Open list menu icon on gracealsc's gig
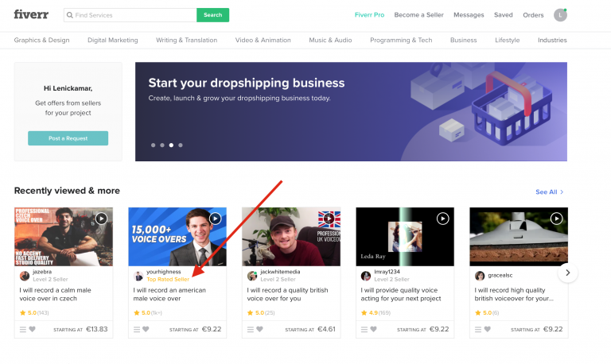611x364 pixels. [x=478, y=329]
